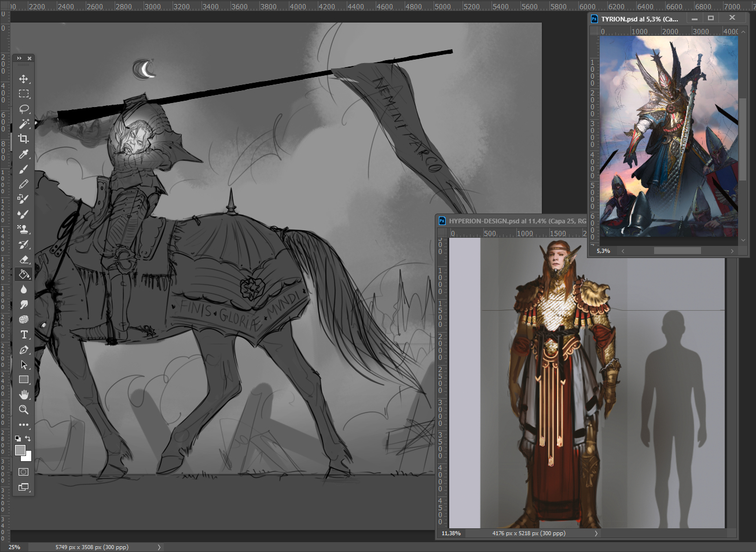This screenshot has height=552, width=756.
Task: Select the Eyedropper tool
Action: coord(24,154)
